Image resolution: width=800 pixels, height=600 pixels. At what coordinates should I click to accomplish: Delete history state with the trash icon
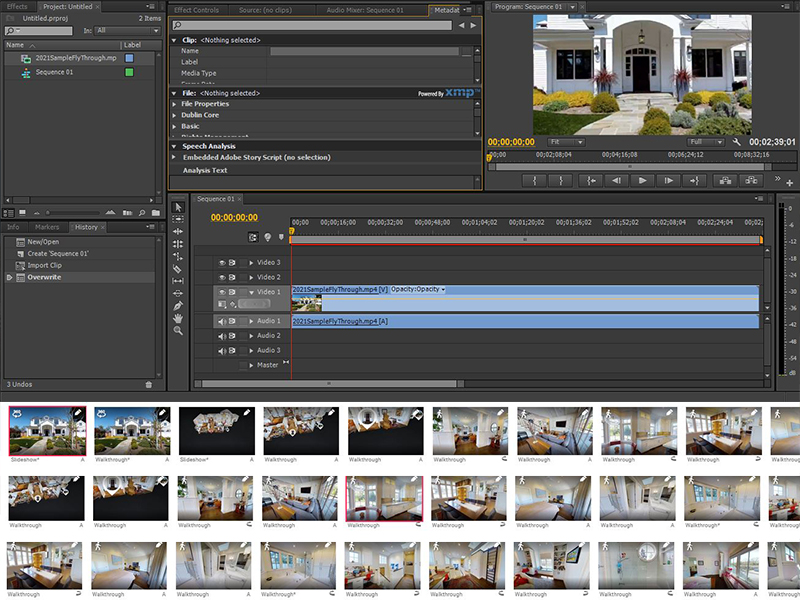pyautogui.click(x=149, y=384)
